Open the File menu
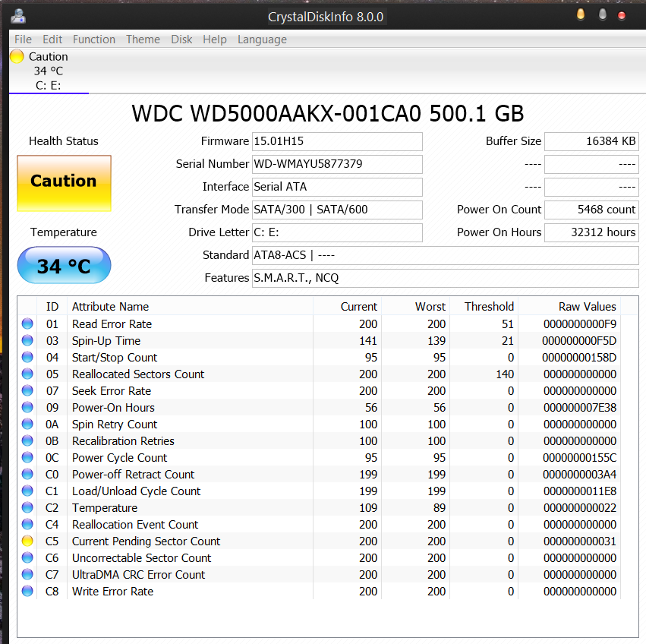This screenshot has width=646, height=644. [x=23, y=39]
